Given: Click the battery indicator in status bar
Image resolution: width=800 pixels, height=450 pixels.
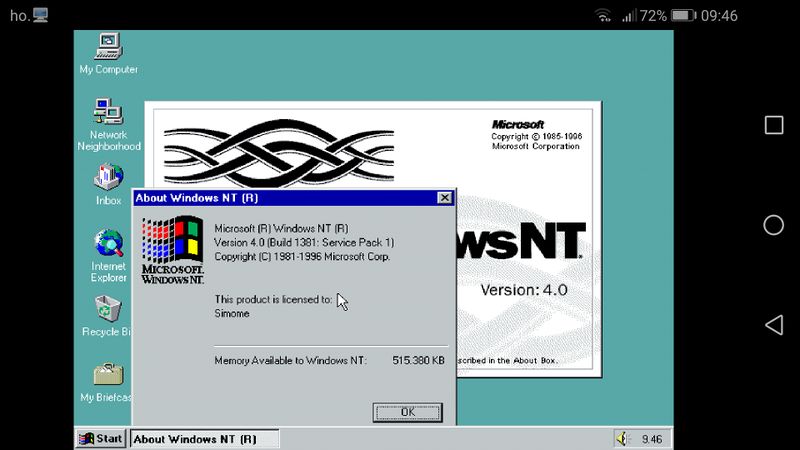Looking at the screenshot, I should coord(684,16).
